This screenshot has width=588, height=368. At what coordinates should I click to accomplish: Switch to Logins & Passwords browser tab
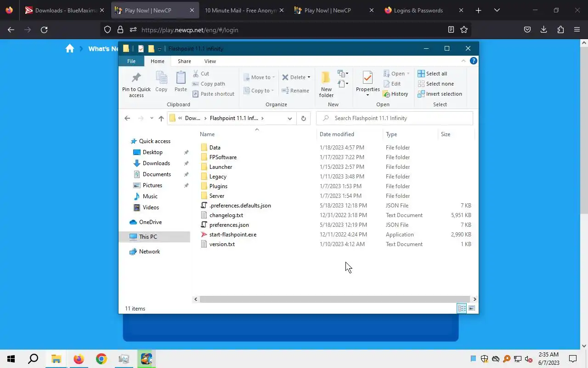coord(424,10)
